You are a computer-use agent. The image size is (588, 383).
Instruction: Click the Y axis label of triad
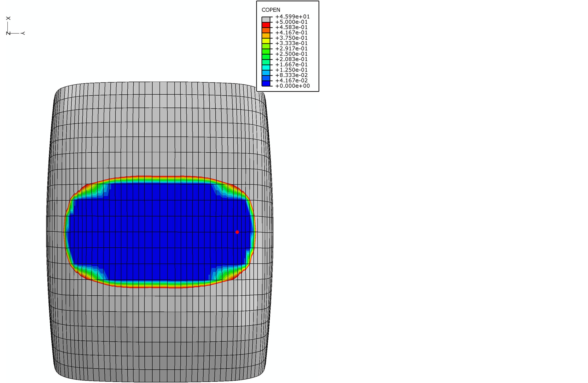(x=23, y=33)
